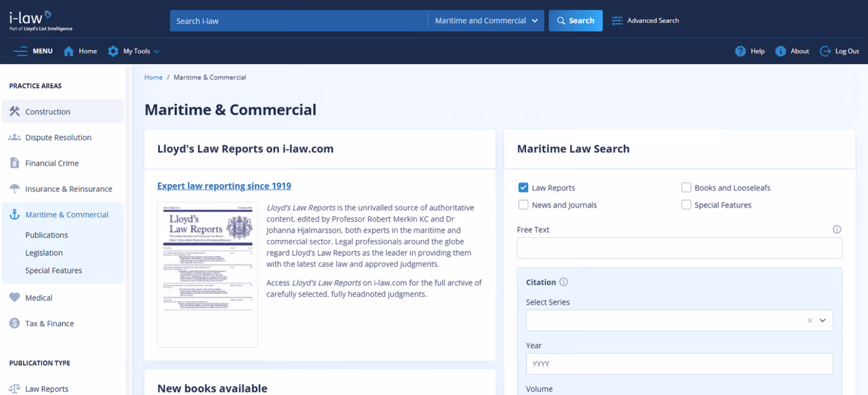
Task: Open the hamburger MENU icon
Action: pos(20,51)
